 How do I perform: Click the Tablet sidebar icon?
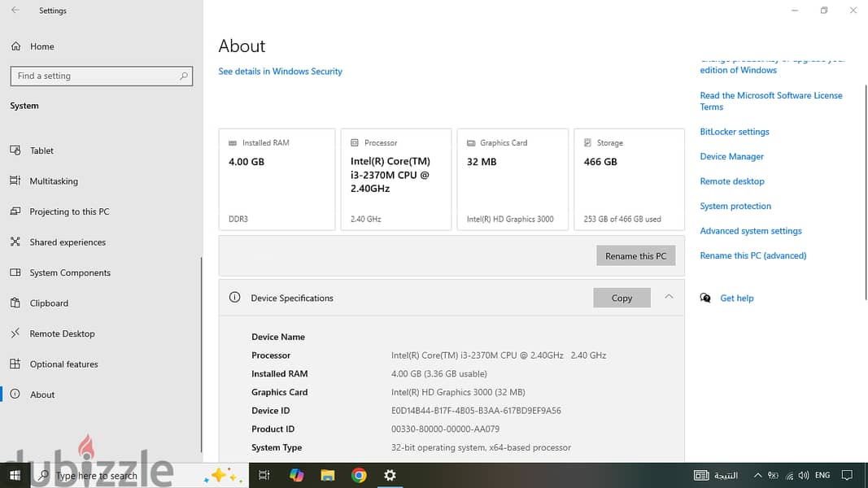tap(15, 150)
